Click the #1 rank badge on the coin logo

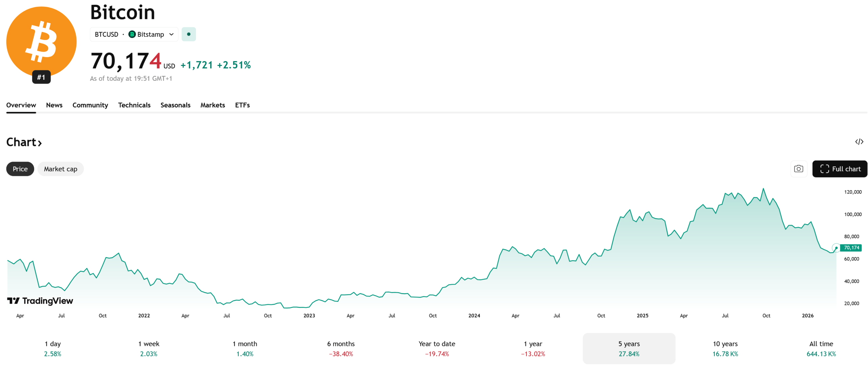pos(41,77)
